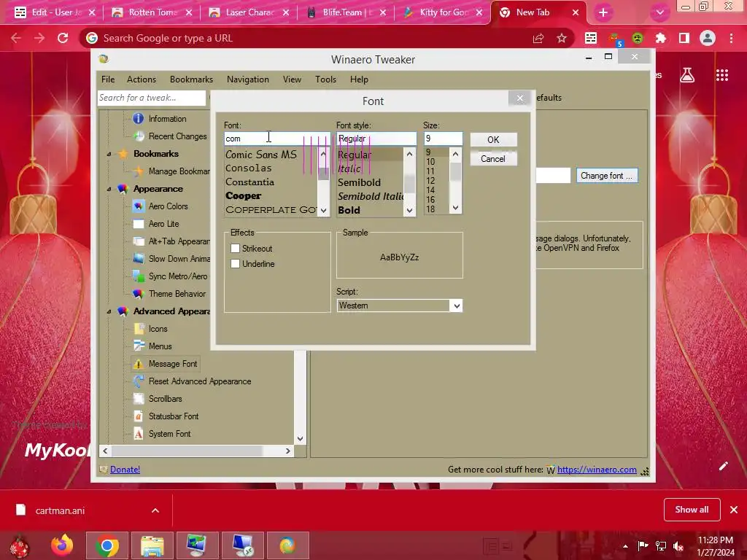Show hidden system tray icons arrow
The height and width of the screenshot is (560, 747).
click(x=625, y=545)
